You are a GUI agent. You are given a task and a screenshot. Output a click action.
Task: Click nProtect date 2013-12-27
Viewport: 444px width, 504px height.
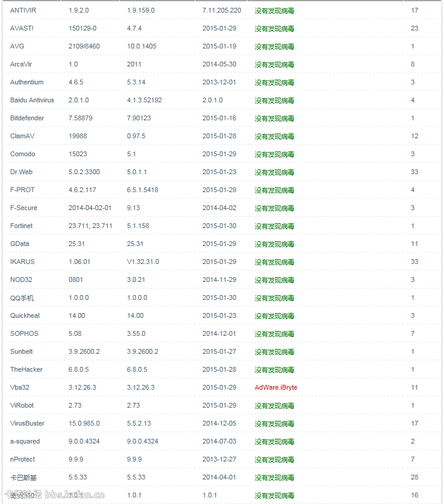[219, 460]
